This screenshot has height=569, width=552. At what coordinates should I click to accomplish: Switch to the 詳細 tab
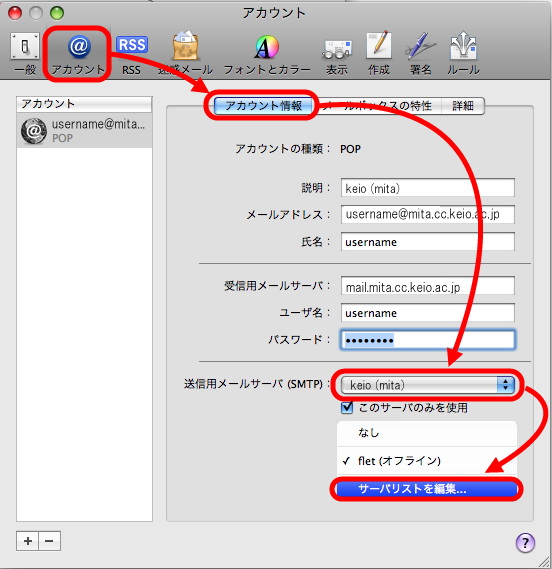pos(463,106)
